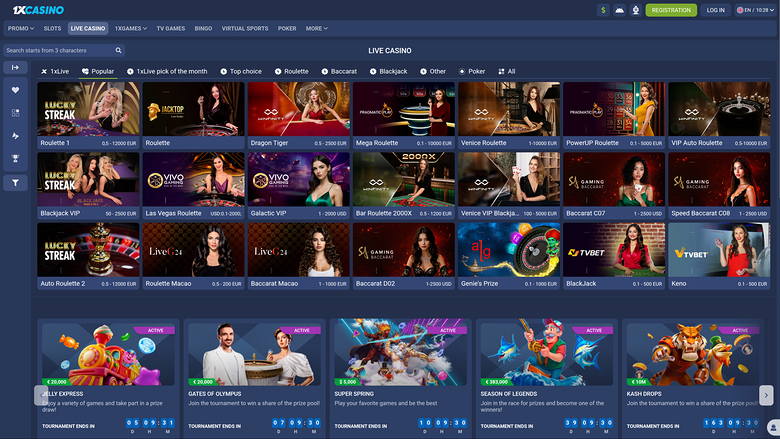Expand the More dropdown menu
The height and width of the screenshot is (439, 780).
pyautogui.click(x=316, y=28)
